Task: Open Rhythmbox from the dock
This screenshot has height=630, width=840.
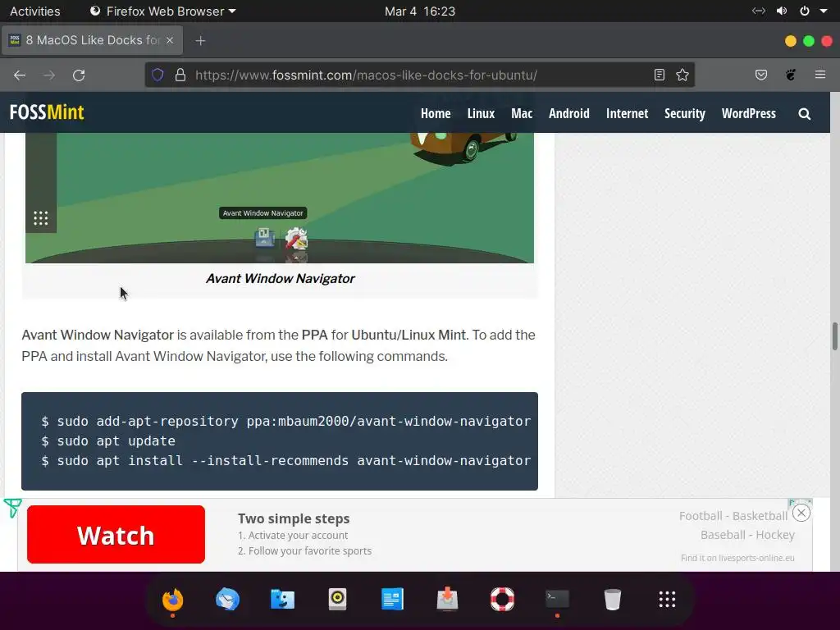Action: (x=337, y=599)
